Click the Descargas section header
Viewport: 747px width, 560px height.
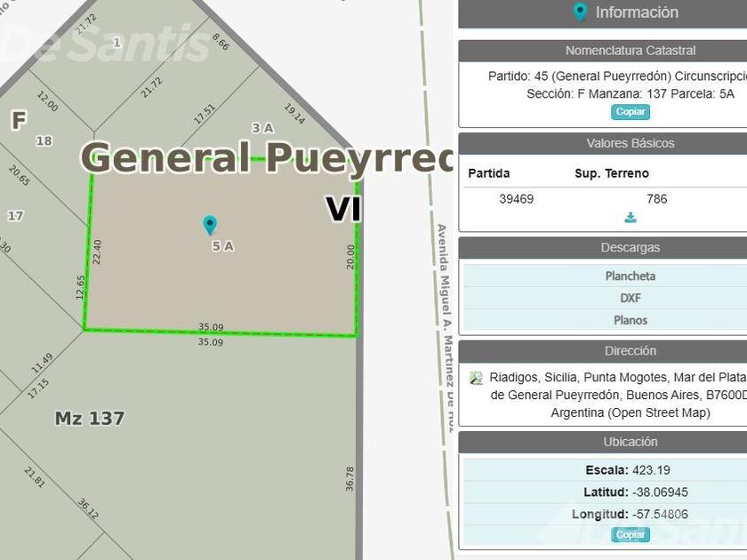(603, 248)
